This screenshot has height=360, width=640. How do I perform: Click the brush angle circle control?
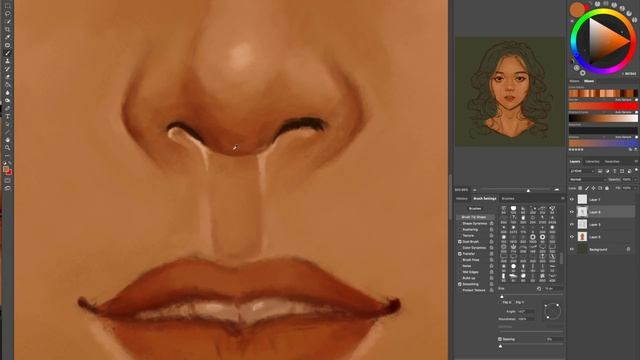click(x=552, y=311)
